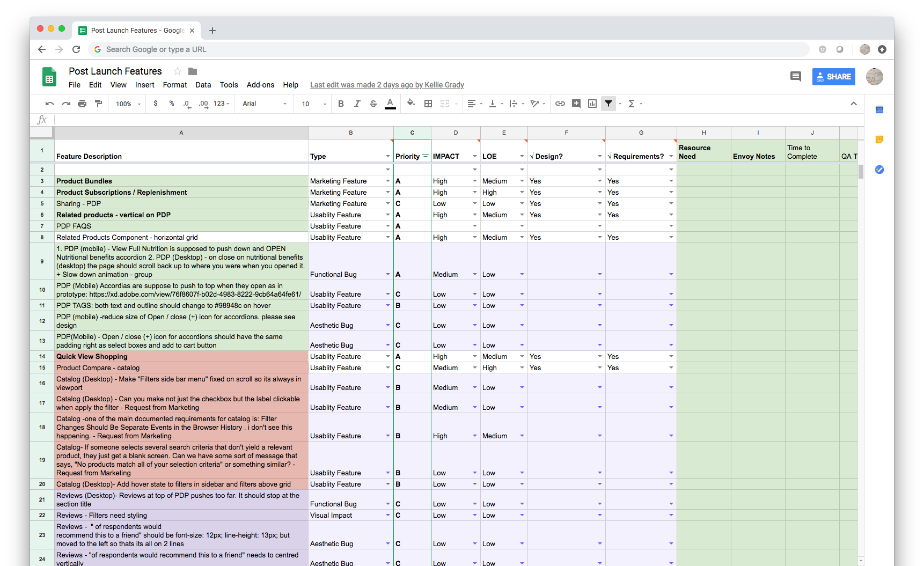Open the Arial font dropdown

coord(264,104)
